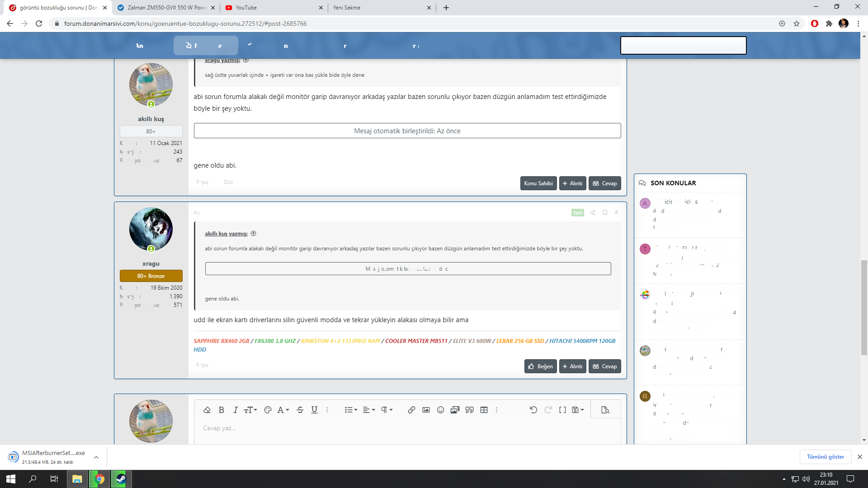868x488 pixels.
Task: Click the italic formatting icon
Action: tap(235, 410)
